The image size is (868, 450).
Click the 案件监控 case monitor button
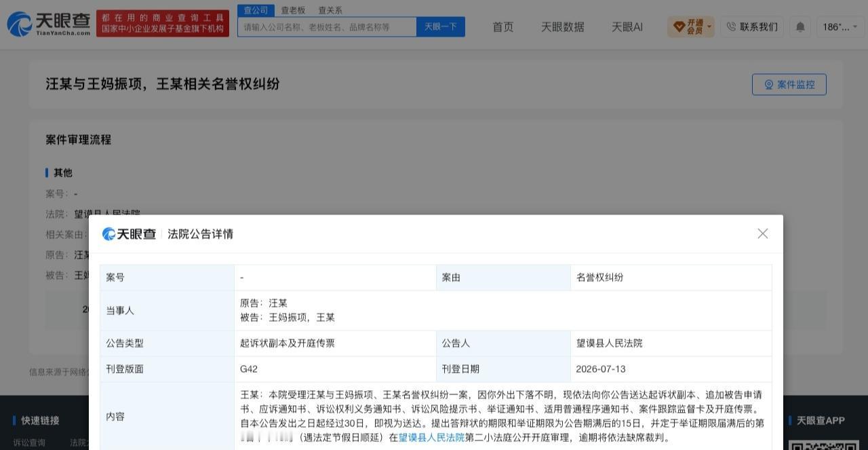tap(789, 84)
